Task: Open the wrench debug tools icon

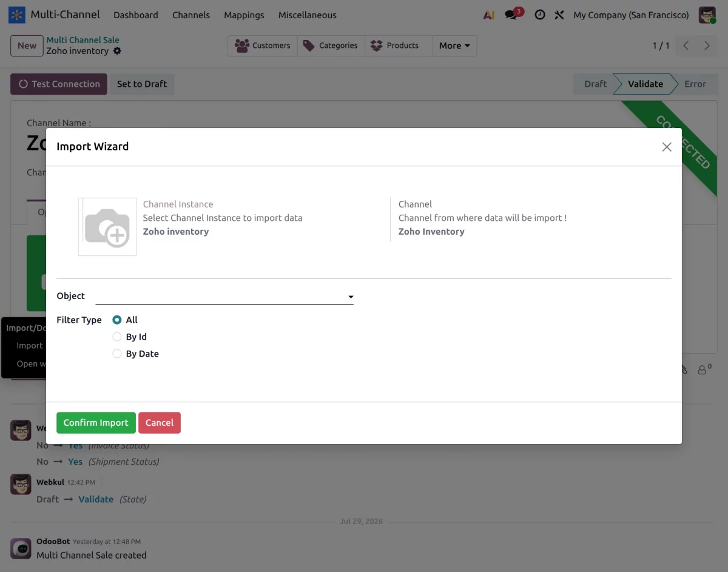Action: coord(559,15)
